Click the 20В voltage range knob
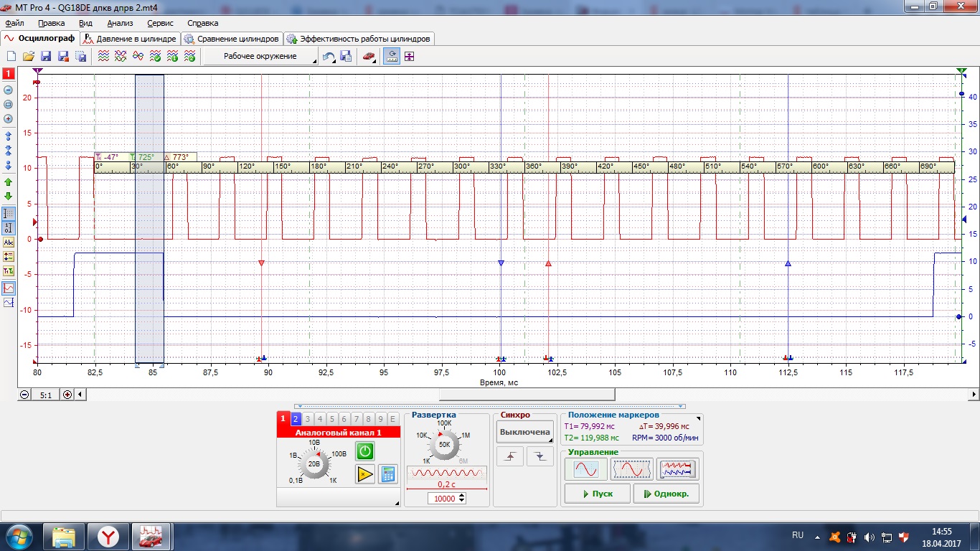This screenshot has width=980, height=551. (314, 465)
